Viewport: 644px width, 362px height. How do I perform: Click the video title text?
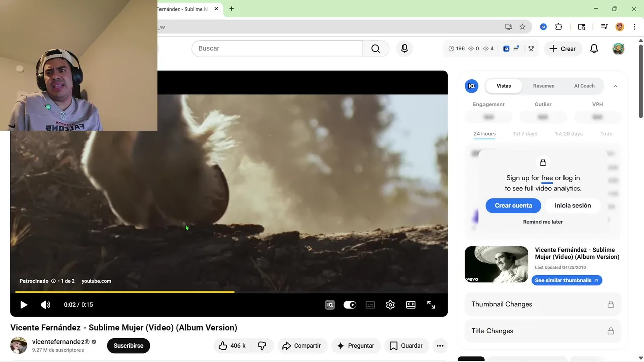(124, 328)
